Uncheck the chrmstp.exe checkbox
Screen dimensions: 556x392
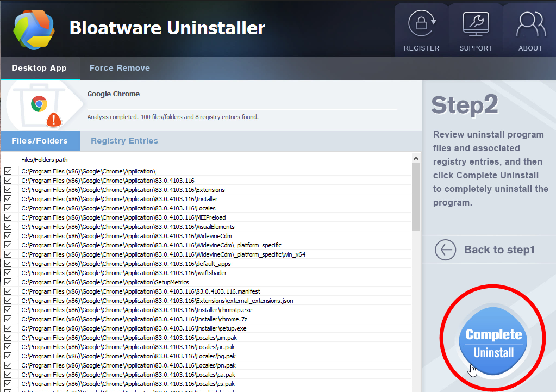[8, 310]
